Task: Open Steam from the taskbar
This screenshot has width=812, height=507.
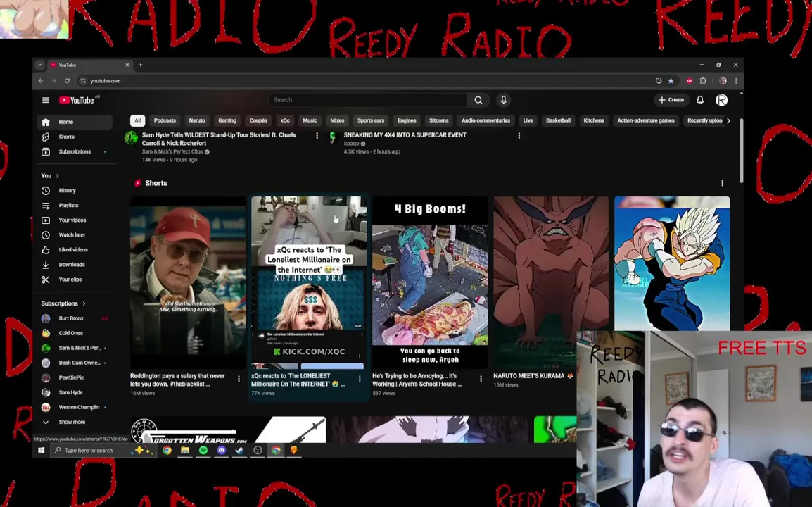Action: tap(239, 451)
